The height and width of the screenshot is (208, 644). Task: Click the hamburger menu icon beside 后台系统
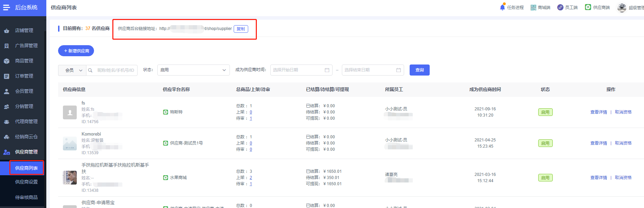tap(6, 8)
